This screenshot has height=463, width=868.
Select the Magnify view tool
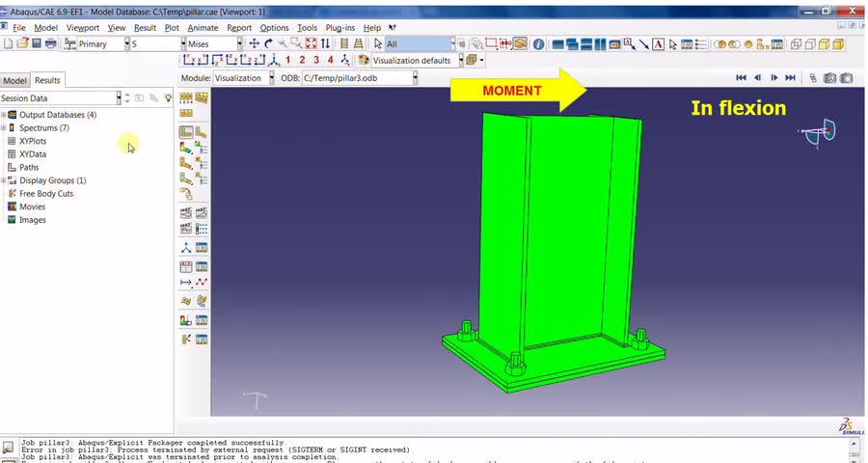[283, 43]
